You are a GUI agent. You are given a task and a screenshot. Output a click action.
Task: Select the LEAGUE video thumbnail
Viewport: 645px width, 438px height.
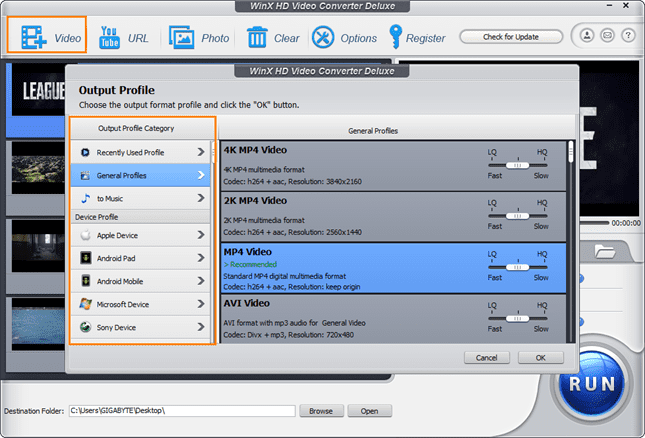click(x=38, y=90)
